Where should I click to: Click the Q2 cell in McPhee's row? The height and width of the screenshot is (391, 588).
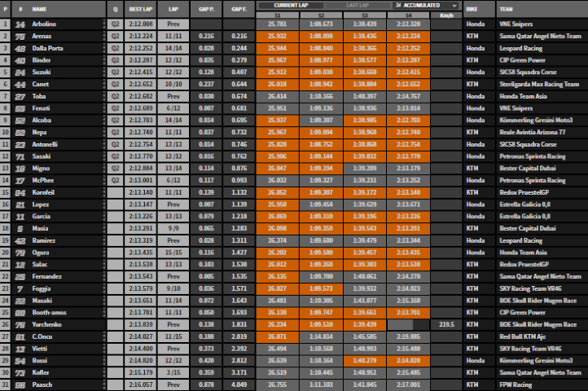(x=115, y=180)
